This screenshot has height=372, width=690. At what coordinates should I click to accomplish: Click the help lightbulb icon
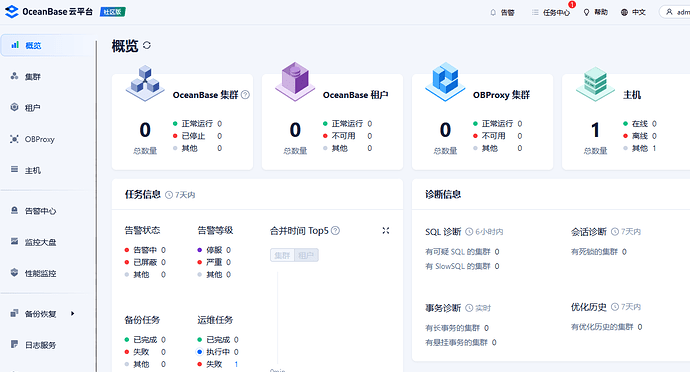(586, 12)
